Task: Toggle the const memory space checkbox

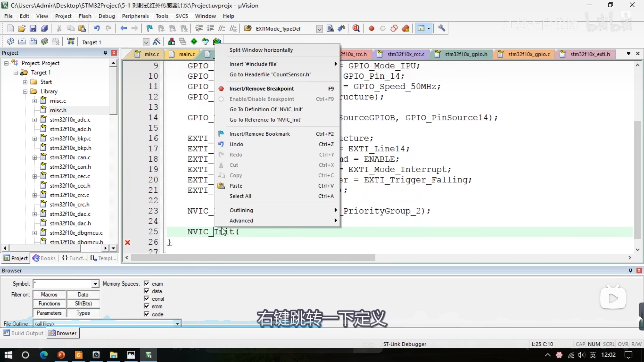Action: pyautogui.click(x=147, y=298)
